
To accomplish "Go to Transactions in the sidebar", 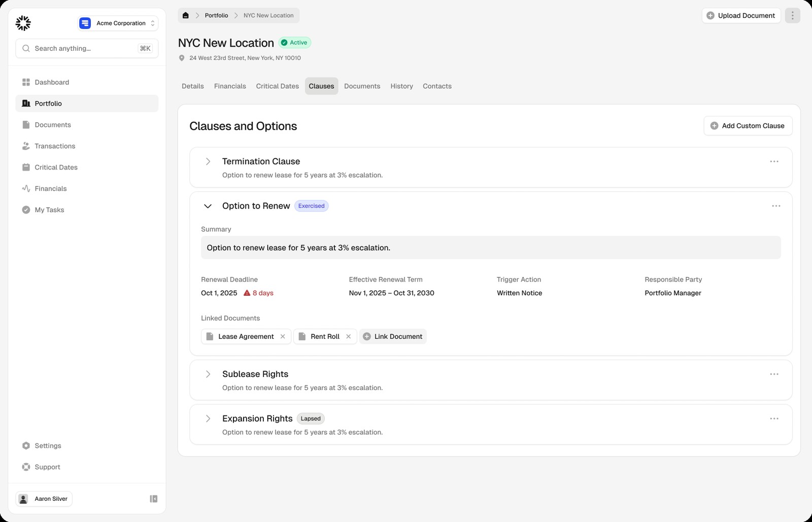I will (x=87, y=146).
